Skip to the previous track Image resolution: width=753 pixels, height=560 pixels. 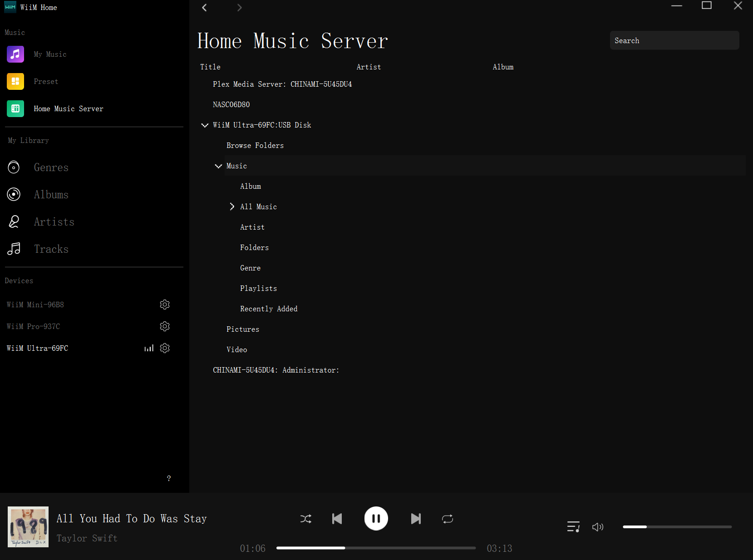[x=337, y=519]
